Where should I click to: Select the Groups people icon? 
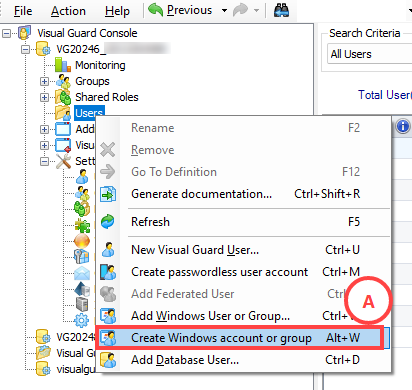click(63, 81)
